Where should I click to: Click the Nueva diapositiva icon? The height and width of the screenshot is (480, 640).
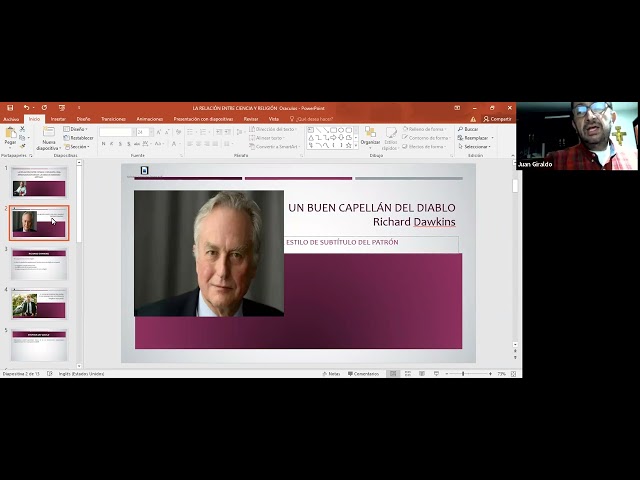[x=49, y=132]
